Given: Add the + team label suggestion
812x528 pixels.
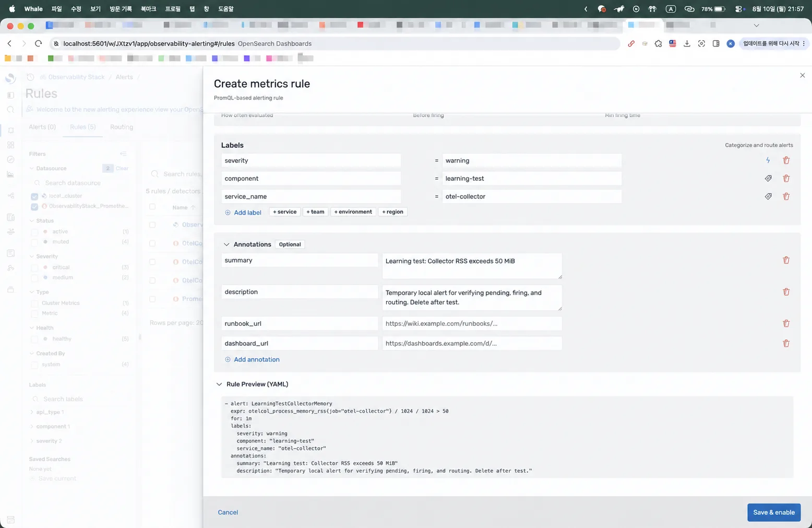Looking at the screenshot, I should point(315,212).
